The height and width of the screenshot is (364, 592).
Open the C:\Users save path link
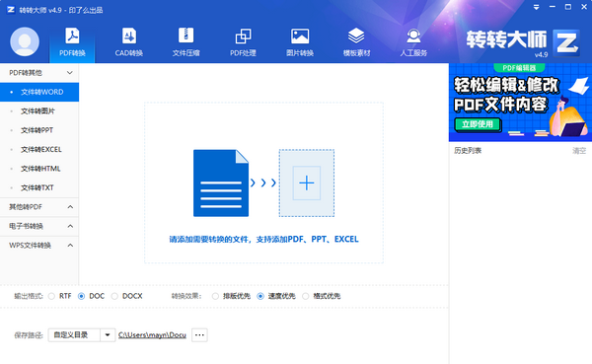tap(152, 335)
